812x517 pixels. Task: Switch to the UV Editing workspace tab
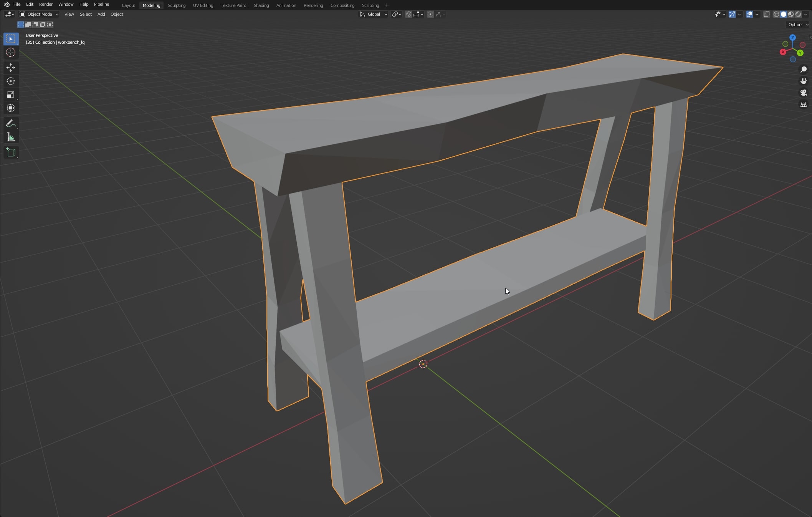point(203,5)
